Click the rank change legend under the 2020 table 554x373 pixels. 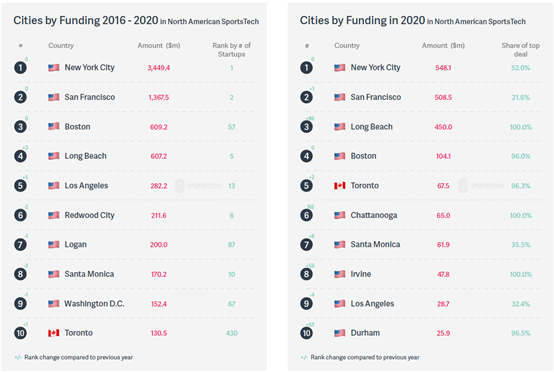click(360, 357)
